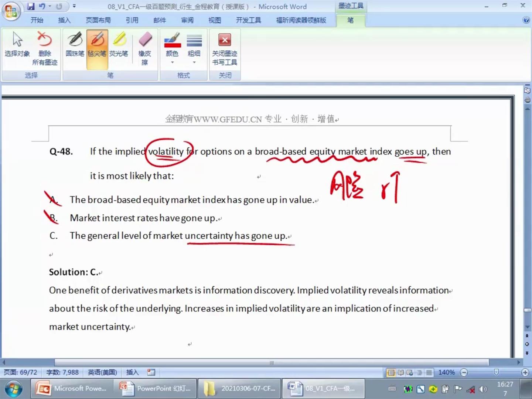Toggle Full Screen Reading view in status bar

[400, 372]
